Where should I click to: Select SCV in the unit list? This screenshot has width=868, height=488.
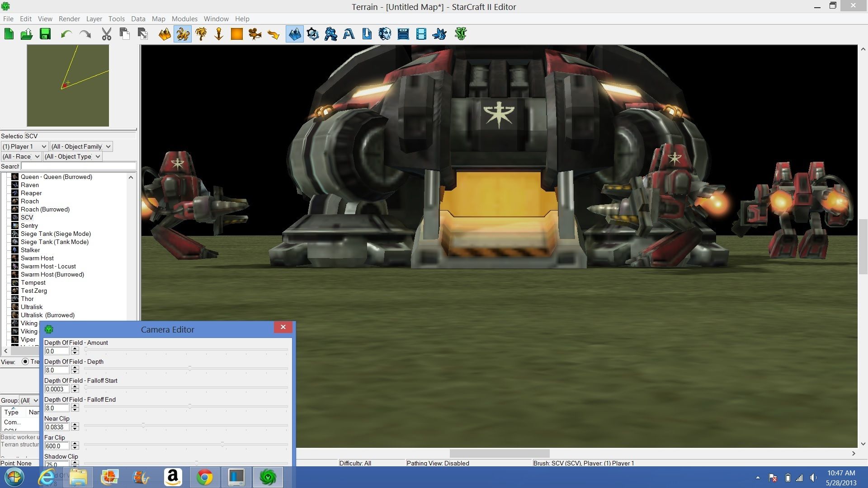tap(27, 217)
